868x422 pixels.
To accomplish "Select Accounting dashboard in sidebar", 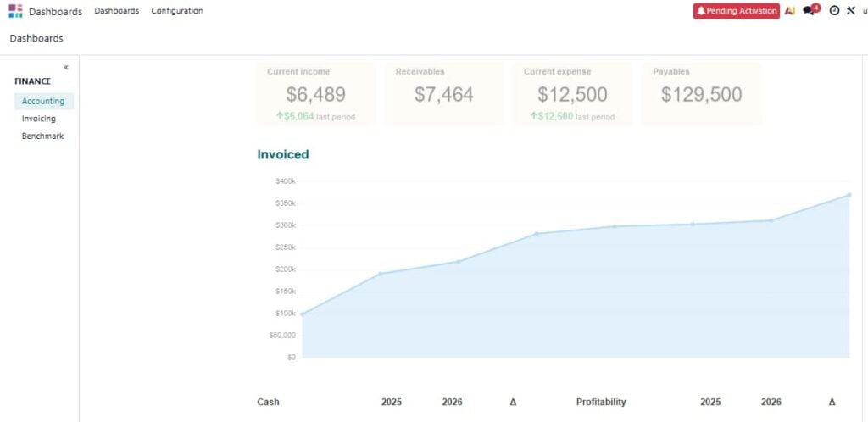I will 43,101.
